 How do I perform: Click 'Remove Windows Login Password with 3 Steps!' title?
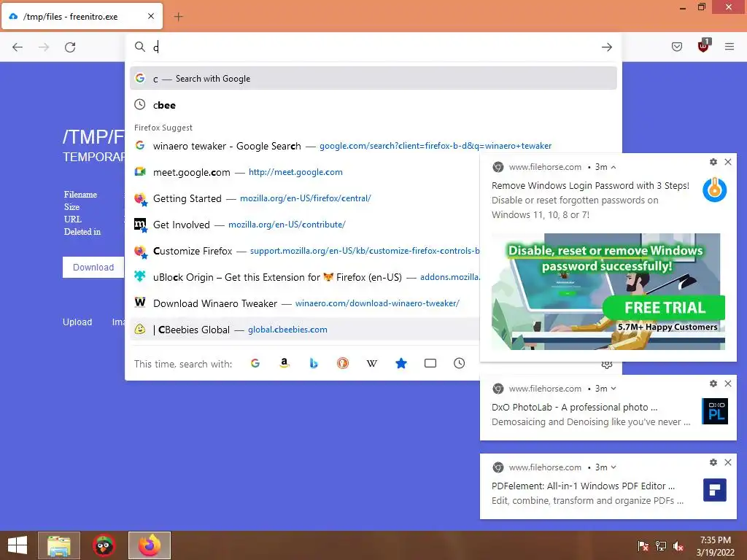tap(590, 185)
